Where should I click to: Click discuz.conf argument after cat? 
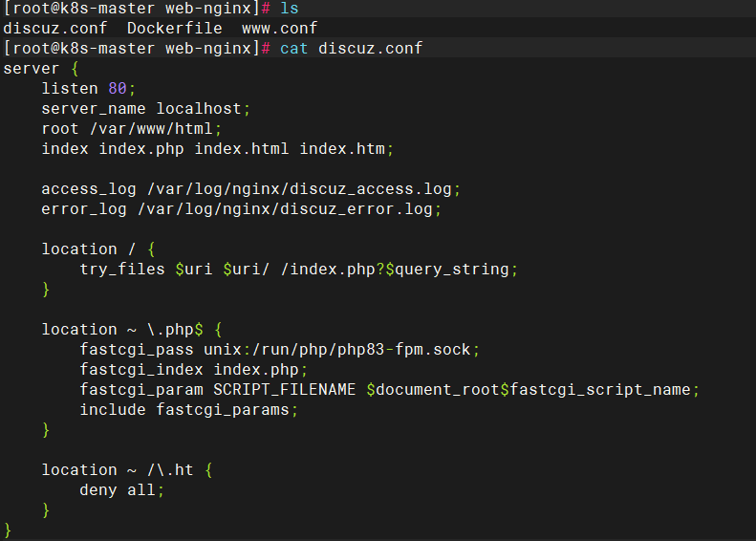[370, 48]
